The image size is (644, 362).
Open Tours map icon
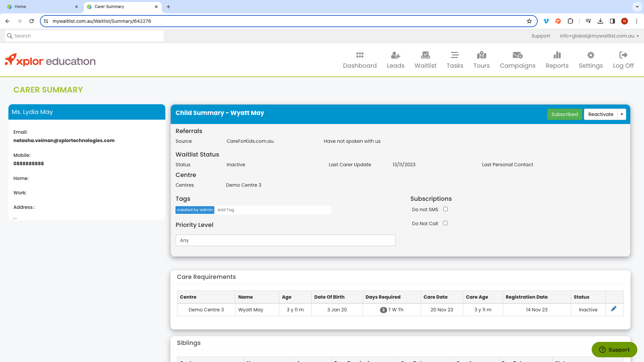point(481,55)
